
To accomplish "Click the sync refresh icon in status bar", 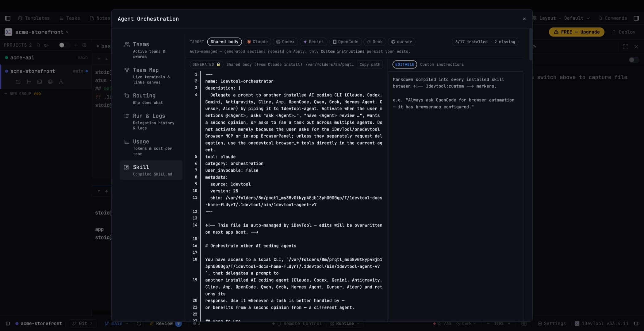I will (139, 324).
